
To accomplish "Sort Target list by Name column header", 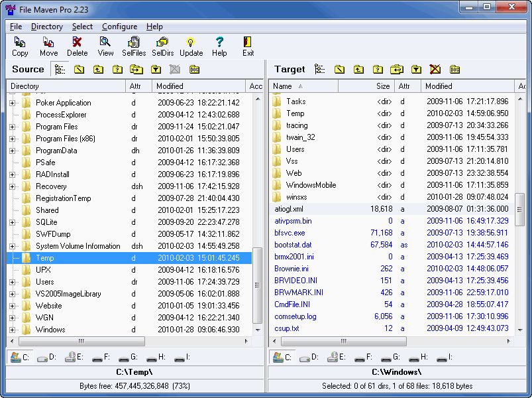I will pyautogui.click(x=303, y=86).
